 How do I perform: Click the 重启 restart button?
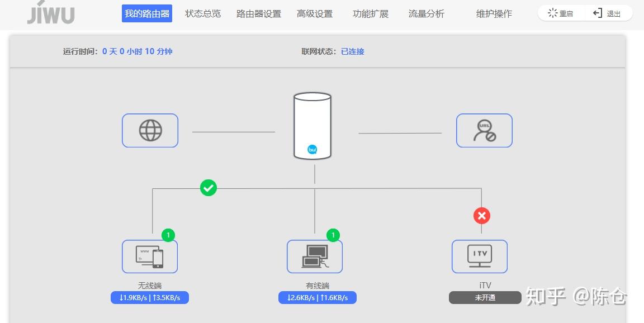pos(560,13)
